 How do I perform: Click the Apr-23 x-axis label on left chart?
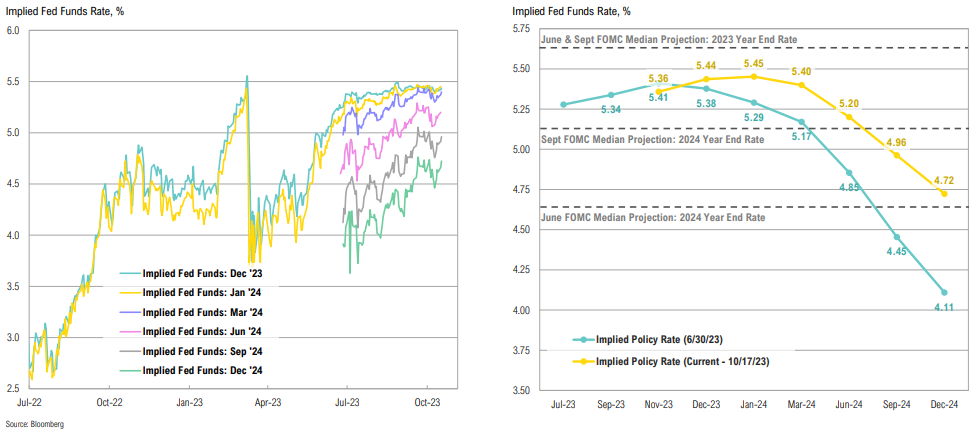point(263,404)
